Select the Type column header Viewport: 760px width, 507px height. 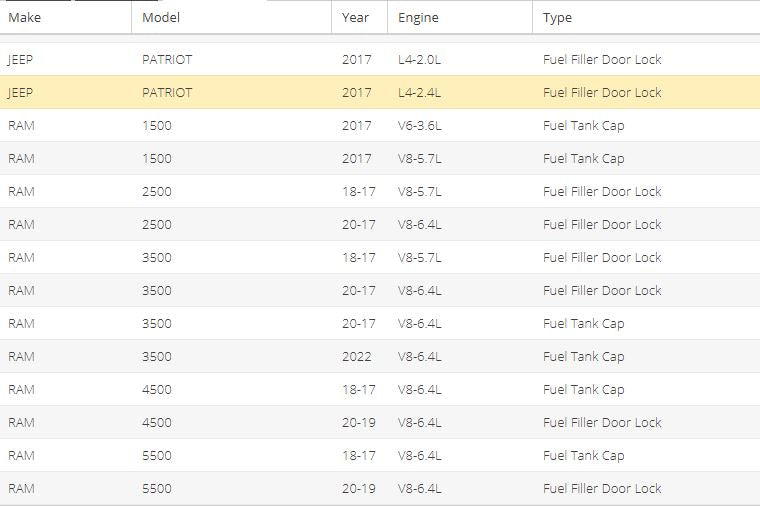tap(646, 17)
